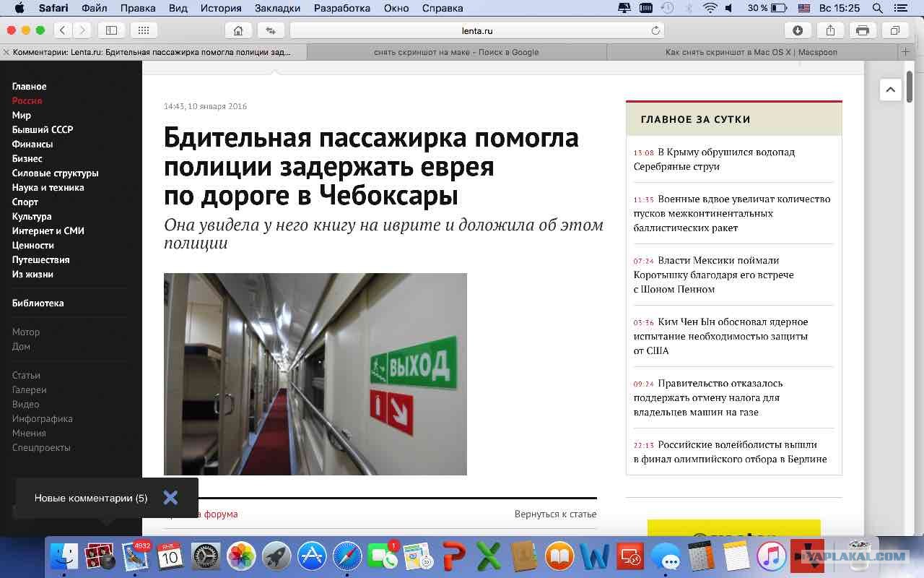This screenshot has height=578, width=924.
Task: Open Microsoft Excel in the Dock
Action: click(489, 556)
